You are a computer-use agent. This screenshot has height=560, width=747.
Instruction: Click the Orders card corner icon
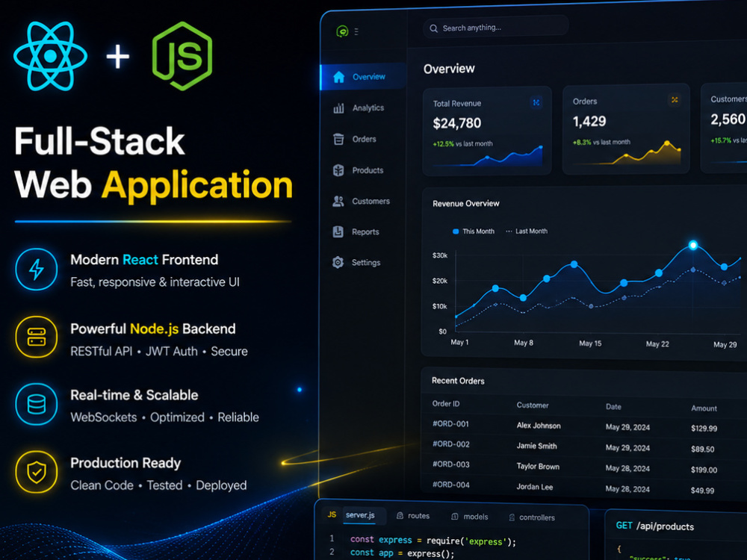point(675,99)
